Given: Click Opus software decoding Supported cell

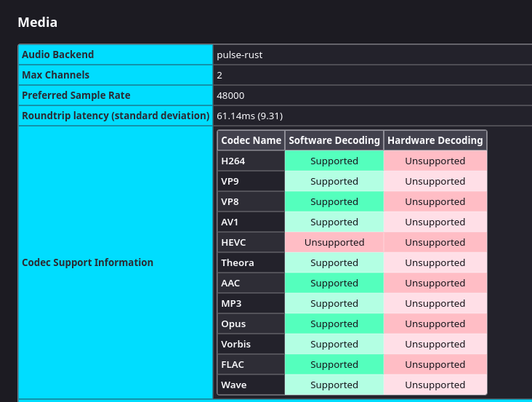Looking at the screenshot, I should (334, 323).
